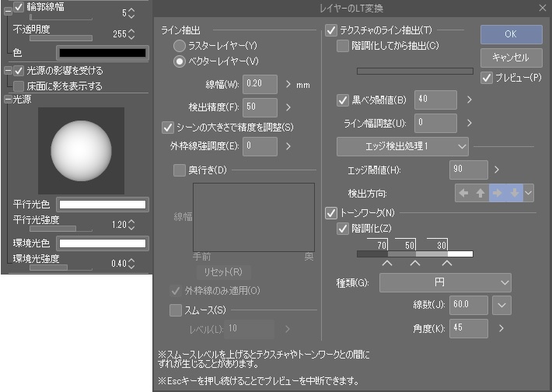Open エッジ検出処理1 dropdown

(x=403, y=146)
